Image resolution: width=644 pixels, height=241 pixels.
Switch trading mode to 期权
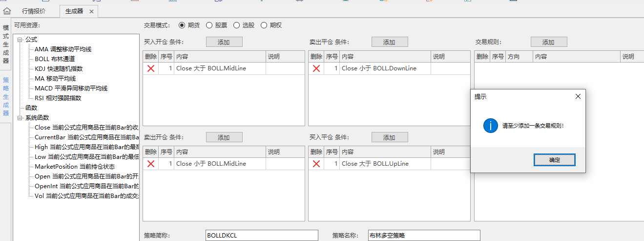click(264, 25)
